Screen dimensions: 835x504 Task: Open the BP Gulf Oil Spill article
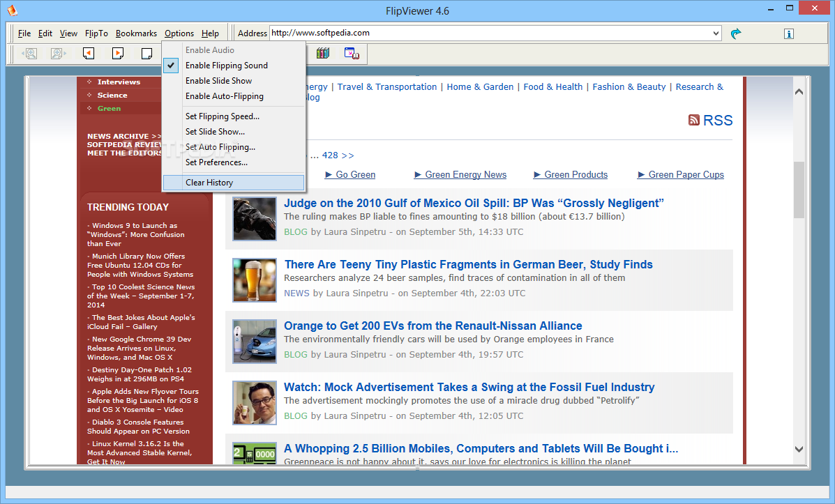[474, 203]
